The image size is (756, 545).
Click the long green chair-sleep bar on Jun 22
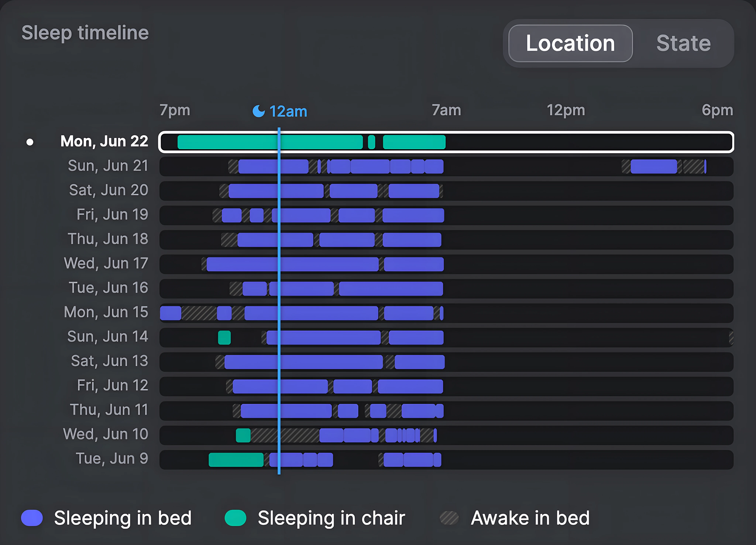(270, 142)
